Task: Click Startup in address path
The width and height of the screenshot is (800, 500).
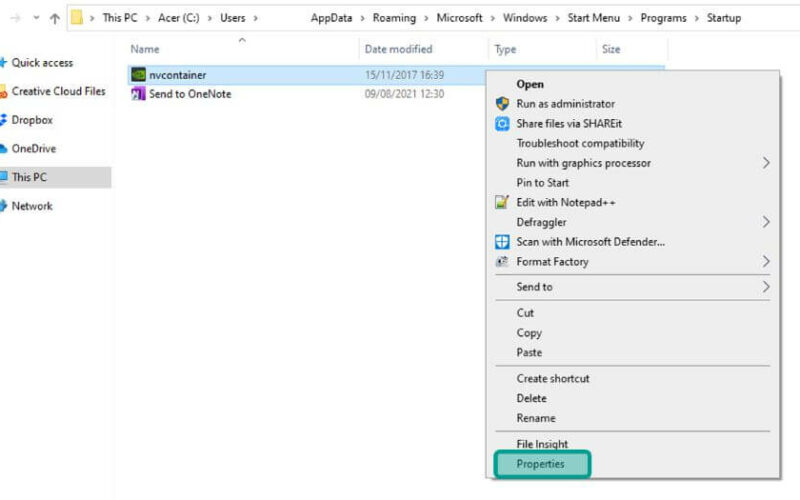Action: (723, 18)
